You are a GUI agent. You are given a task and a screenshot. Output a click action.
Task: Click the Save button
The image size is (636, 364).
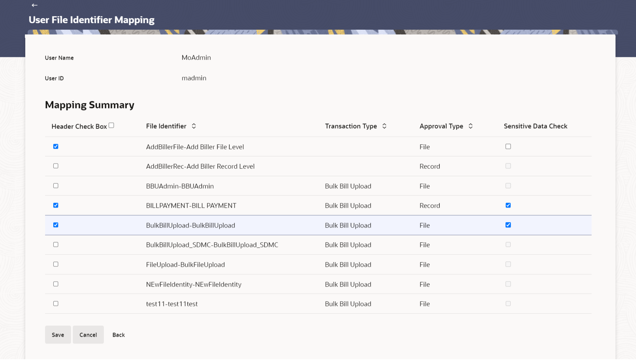click(x=58, y=335)
